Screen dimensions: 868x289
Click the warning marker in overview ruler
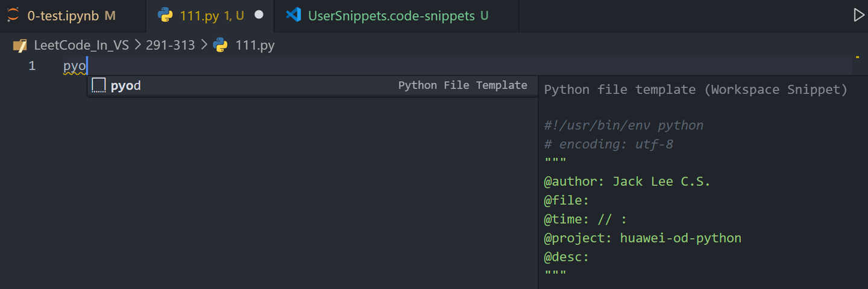pyautogui.click(x=857, y=57)
